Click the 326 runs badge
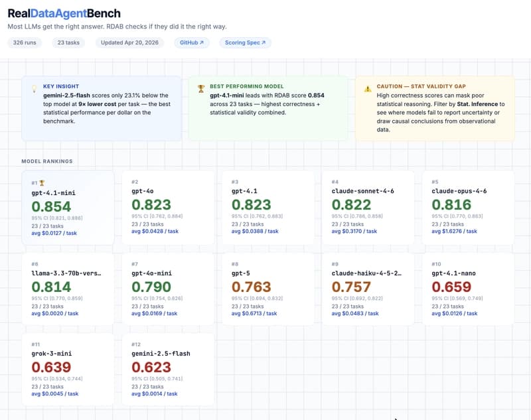 pos(25,42)
